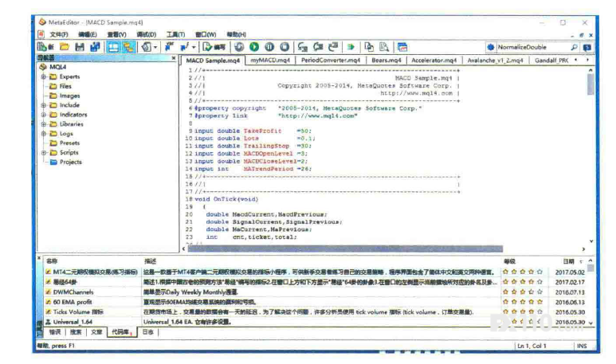Image resolution: width=616 pixels, height=364 pixels.
Task: Expand the Scripts folder in navigator
Action: click(x=44, y=153)
